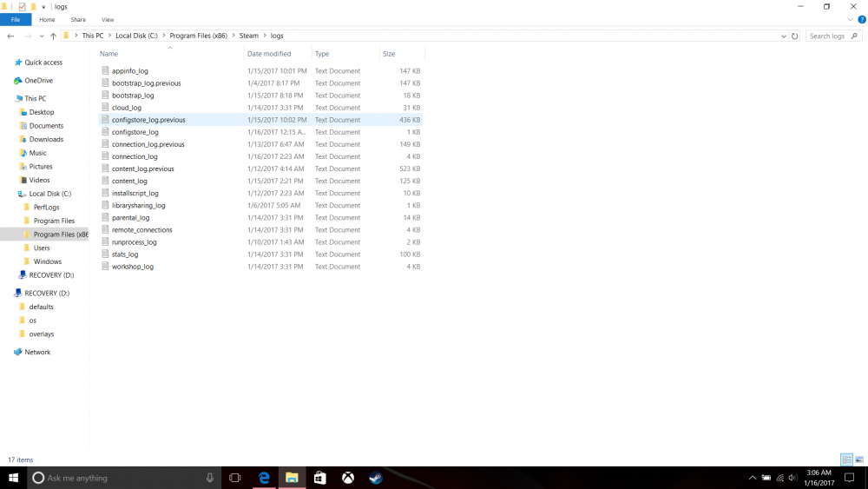Image resolution: width=868 pixels, height=489 pixels.
Task: Select bootstrap_log.previous file name
Action: [x=146, y=83]
